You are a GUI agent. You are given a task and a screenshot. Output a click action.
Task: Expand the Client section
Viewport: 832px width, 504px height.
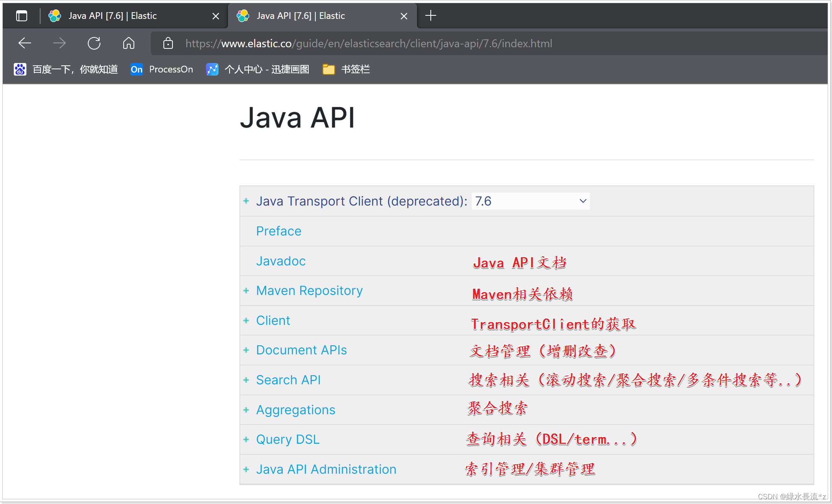[246, 321]
